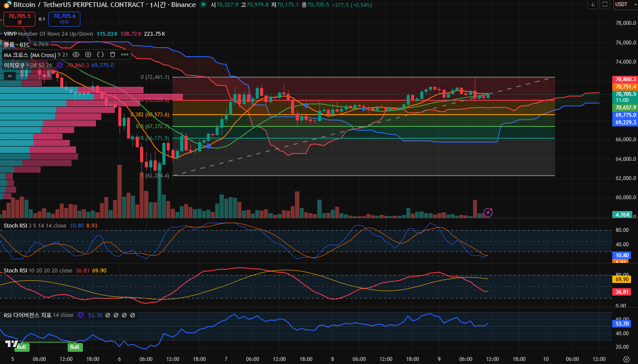Open MA Cross more options menu
638x364 pixels.
pos(125,54)
